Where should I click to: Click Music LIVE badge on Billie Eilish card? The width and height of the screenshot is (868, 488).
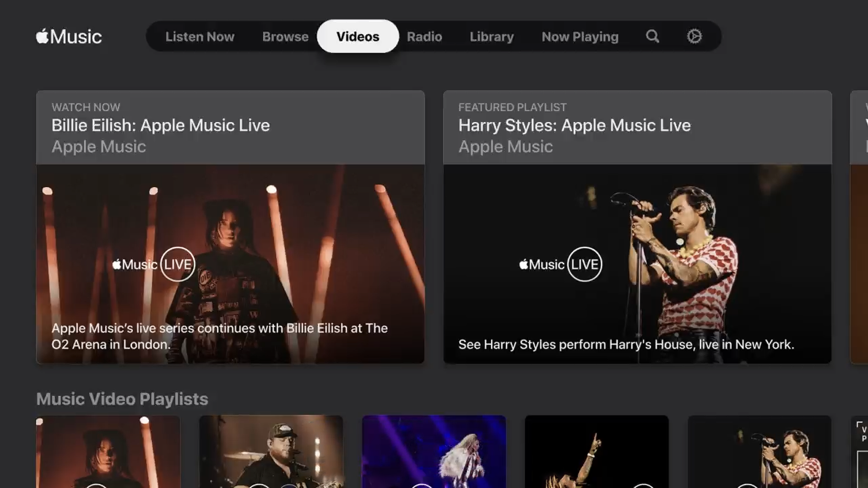(x=154, y=264)
